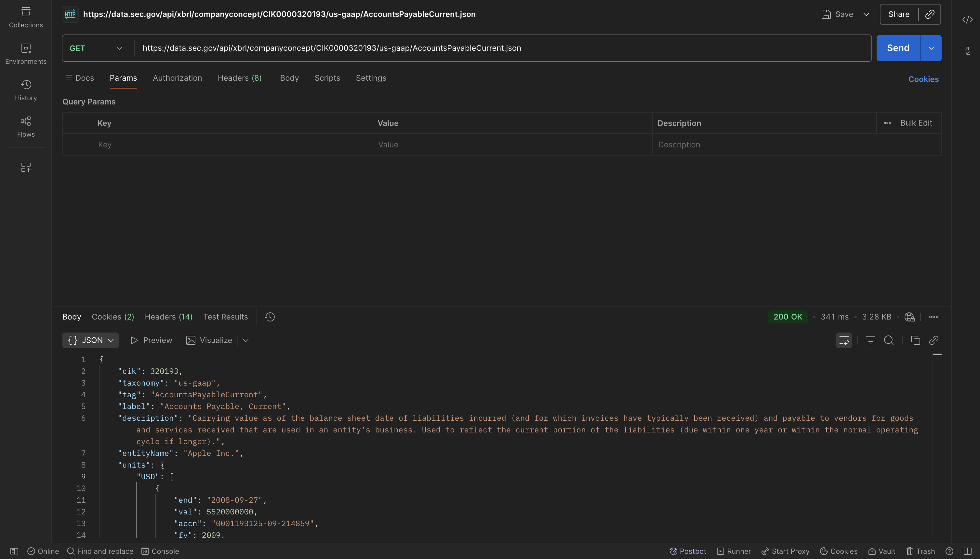Click the query param Description input
Screen dimensions: 980x559
pos(796,145)
